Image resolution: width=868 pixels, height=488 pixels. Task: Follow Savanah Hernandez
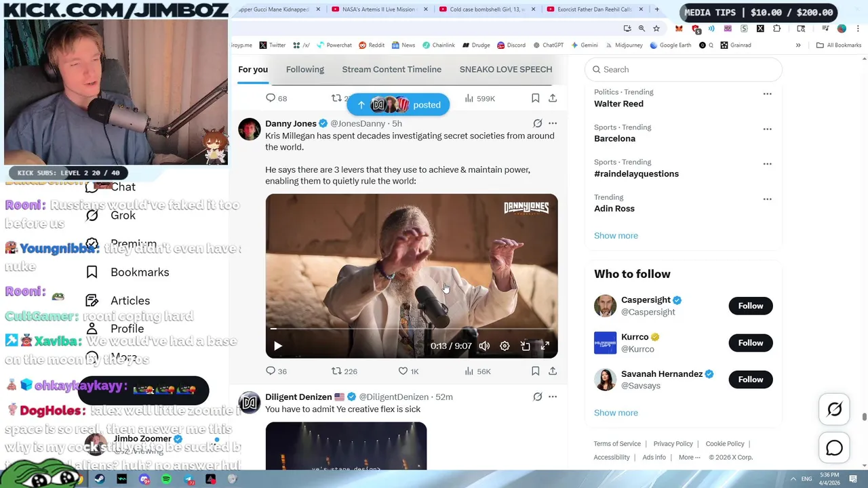click(x=751, y=380)
